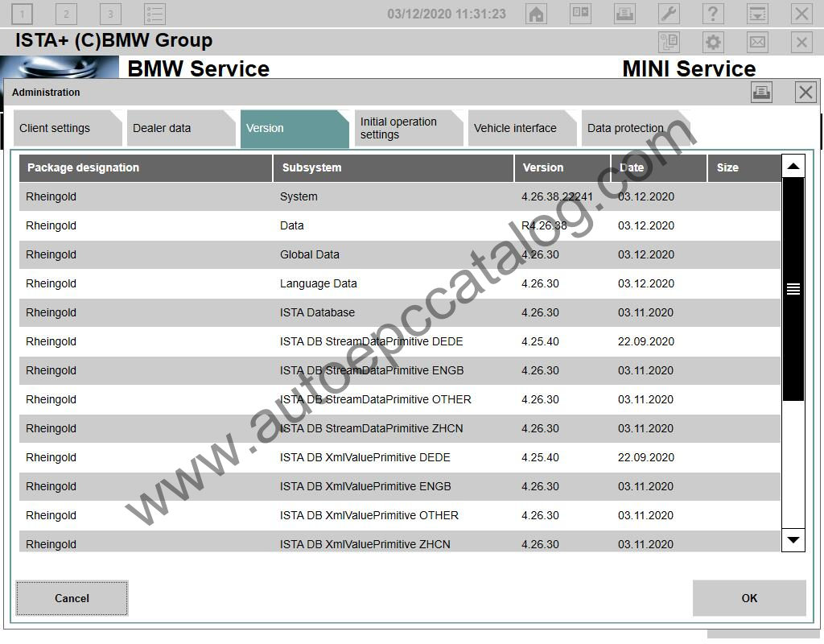Image resolution: width=824 pixels, height=644 pixels.
Task: Open the gear settings icon
Action: (713, 42)
